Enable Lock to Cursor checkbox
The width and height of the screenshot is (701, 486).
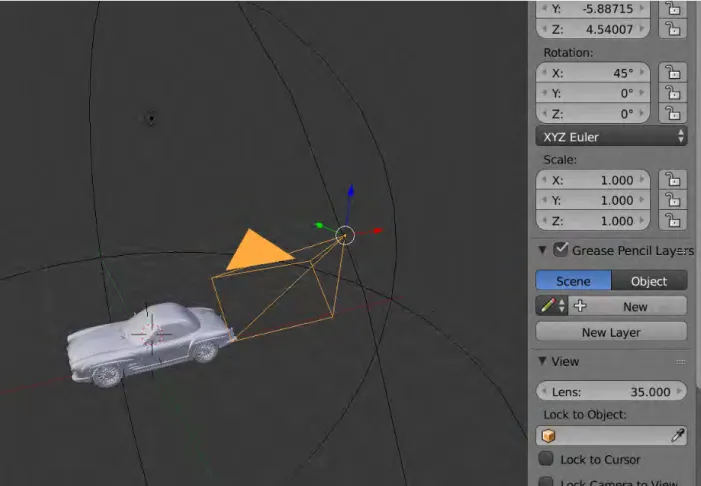(546, 459)
